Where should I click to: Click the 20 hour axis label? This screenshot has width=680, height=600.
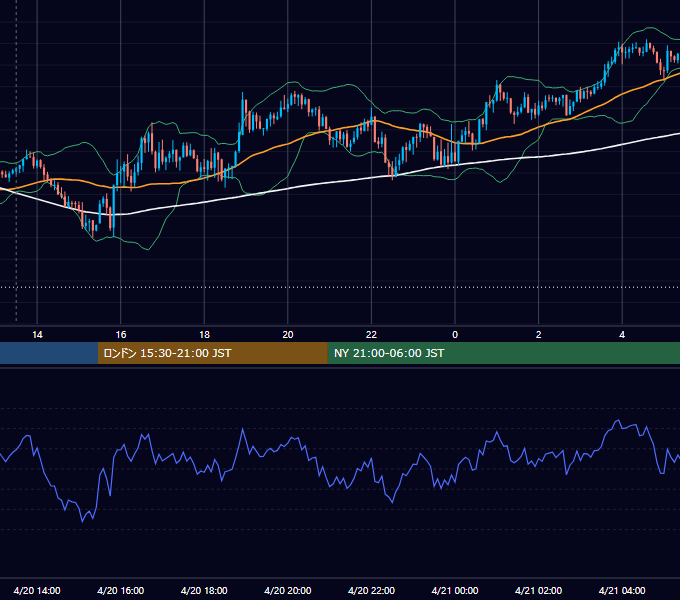(288, 335)
